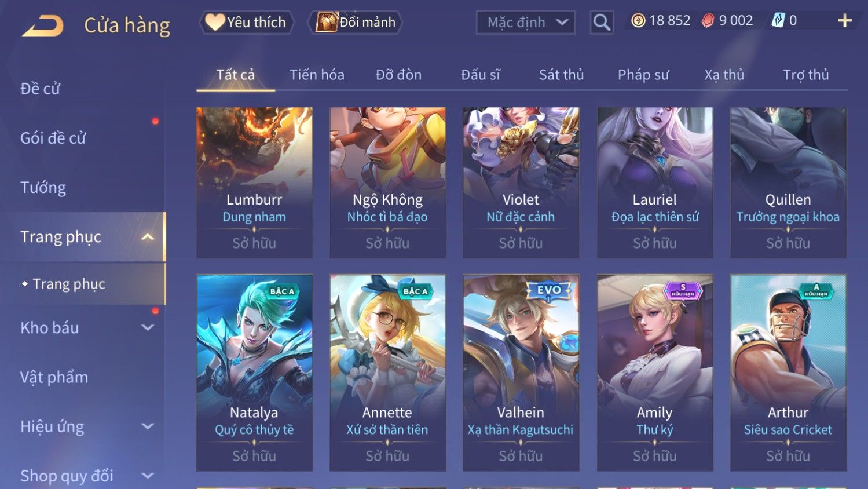868x489 pixels.
Task: Select Valhein Xạ thần Kagutsuchi skin card
Action: (x=521, y=373)
